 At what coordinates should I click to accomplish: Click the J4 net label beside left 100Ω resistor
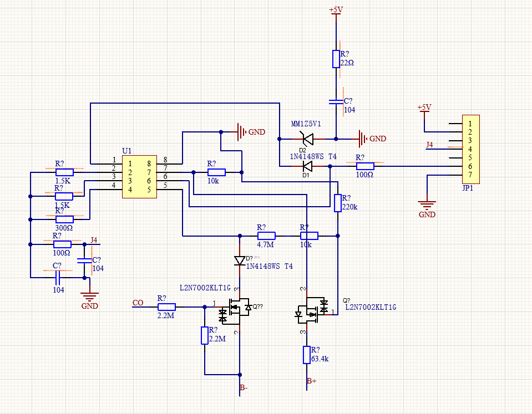pos(94,240)
